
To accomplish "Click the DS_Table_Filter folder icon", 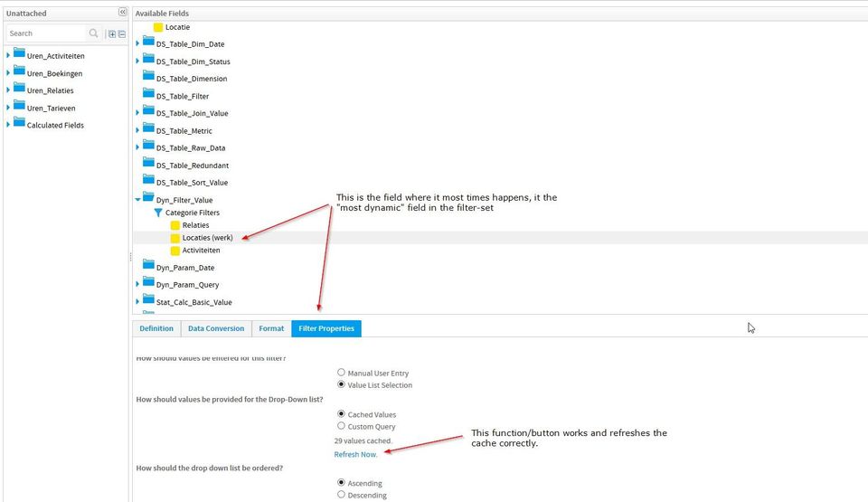I will 148,95.
